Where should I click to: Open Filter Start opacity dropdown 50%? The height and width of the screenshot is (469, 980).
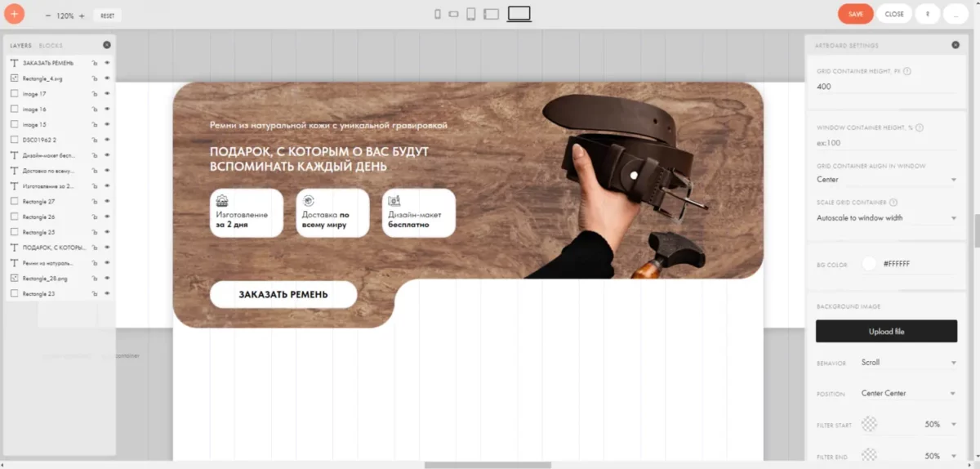pos(939,424)
